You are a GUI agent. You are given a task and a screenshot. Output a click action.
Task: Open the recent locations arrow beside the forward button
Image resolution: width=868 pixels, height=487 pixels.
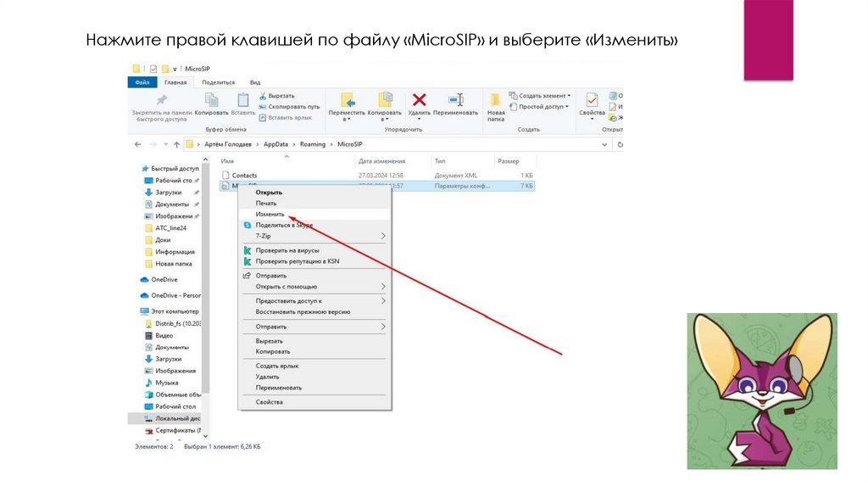165,144
